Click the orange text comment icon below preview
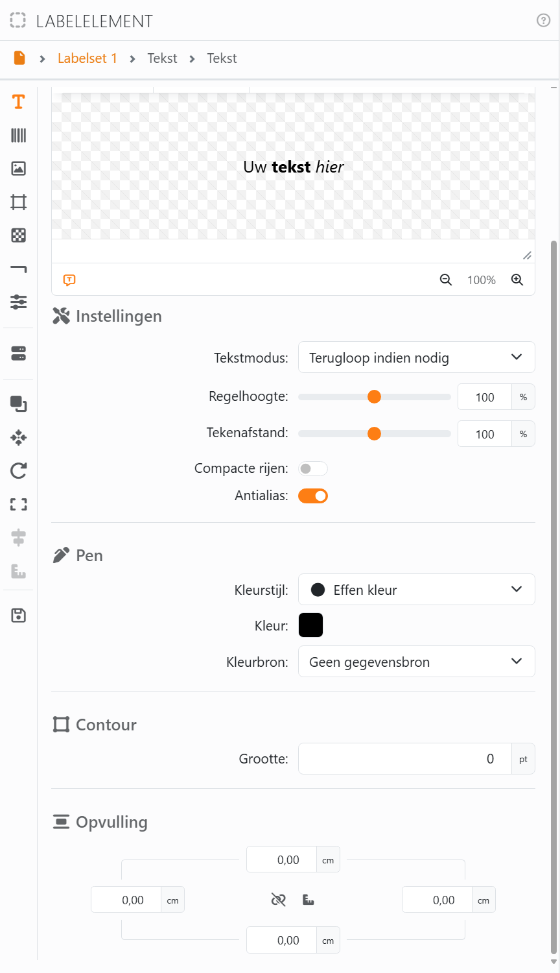Viewport: 560px width, 973px height. 69,280
